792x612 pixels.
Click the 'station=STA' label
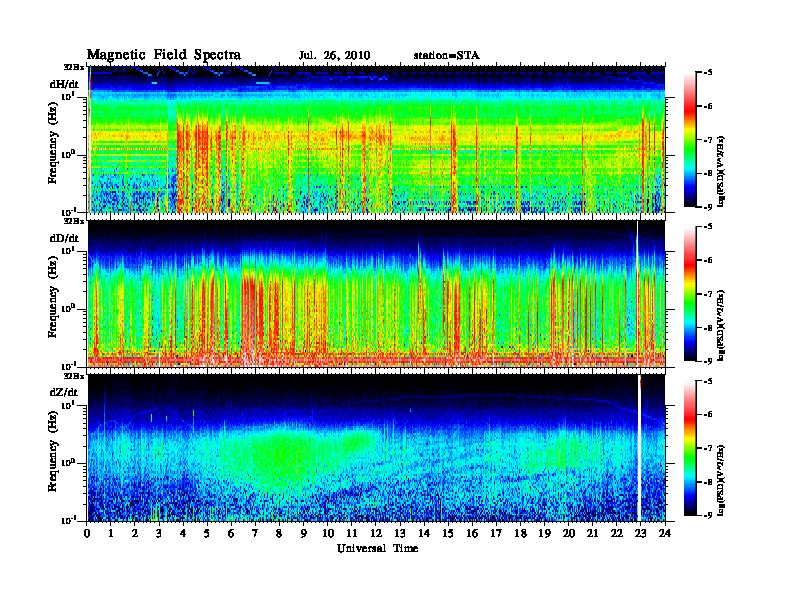pyautogui.click(x=447, y=56)
